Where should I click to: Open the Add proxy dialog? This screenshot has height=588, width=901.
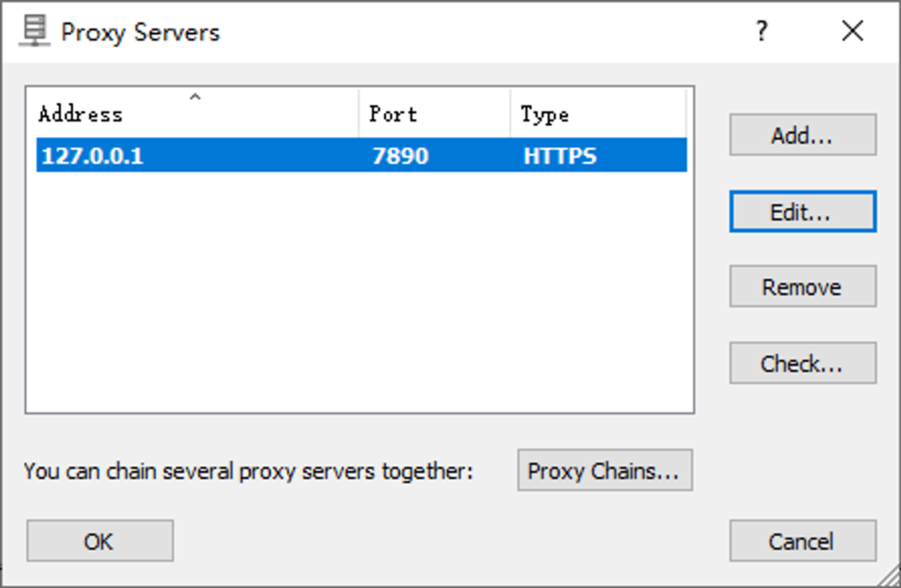(802, 135)
